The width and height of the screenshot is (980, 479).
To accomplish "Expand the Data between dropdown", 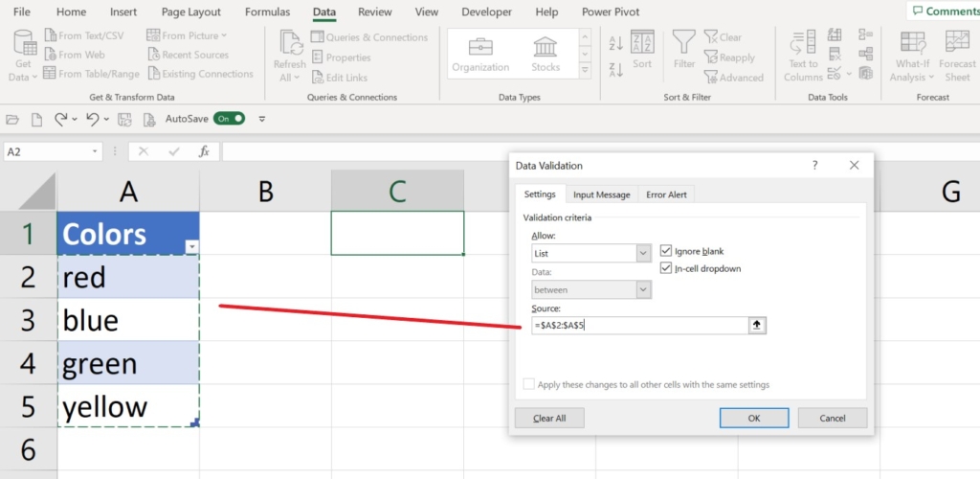I will (x=644, y=289).
